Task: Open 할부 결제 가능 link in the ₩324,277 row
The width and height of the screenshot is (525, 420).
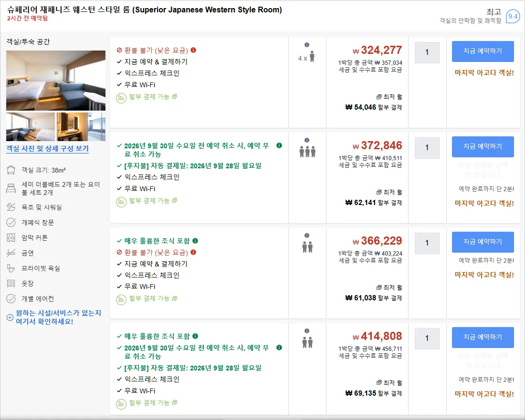Action: click(x=153, y=97)
